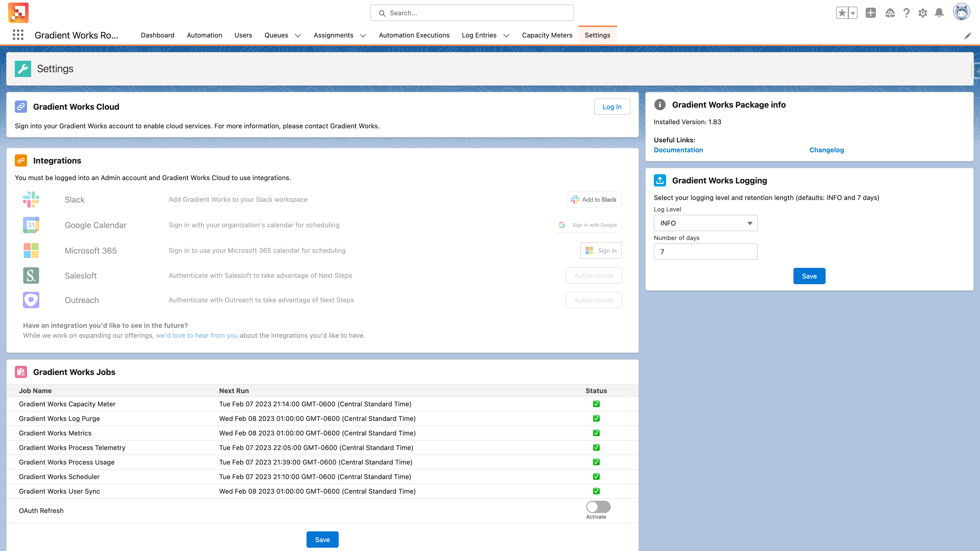Click the Log In button
This screenshot has width=980, height=551.
click(612, 107)
